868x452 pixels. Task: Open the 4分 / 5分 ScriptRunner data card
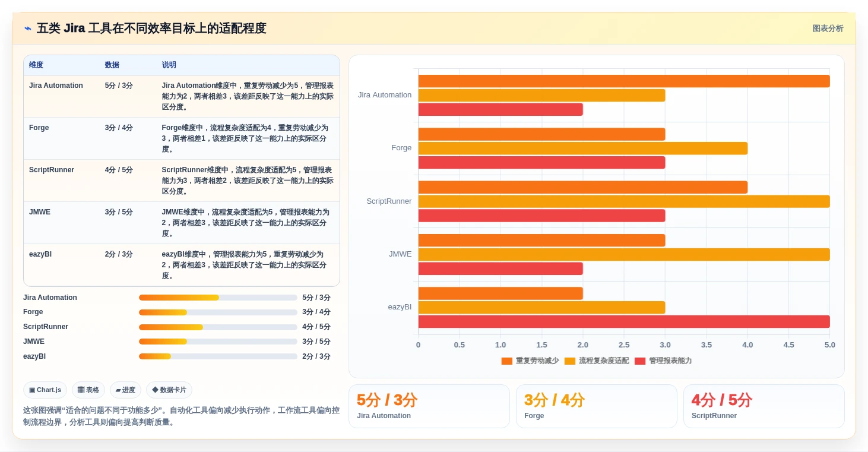pos(764,406)
